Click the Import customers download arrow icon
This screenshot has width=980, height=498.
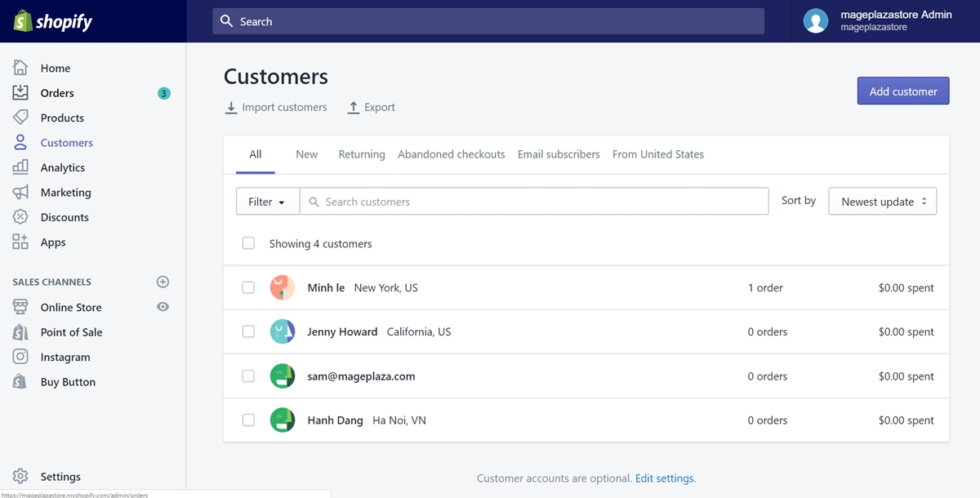(x=231, y=108)
